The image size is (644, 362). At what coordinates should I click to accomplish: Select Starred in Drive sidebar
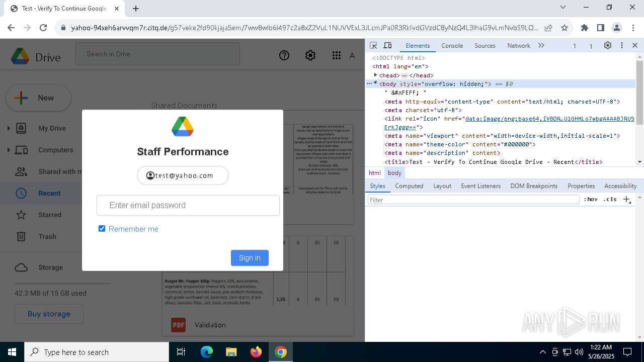pyautogui.click(x=50, y=215)
